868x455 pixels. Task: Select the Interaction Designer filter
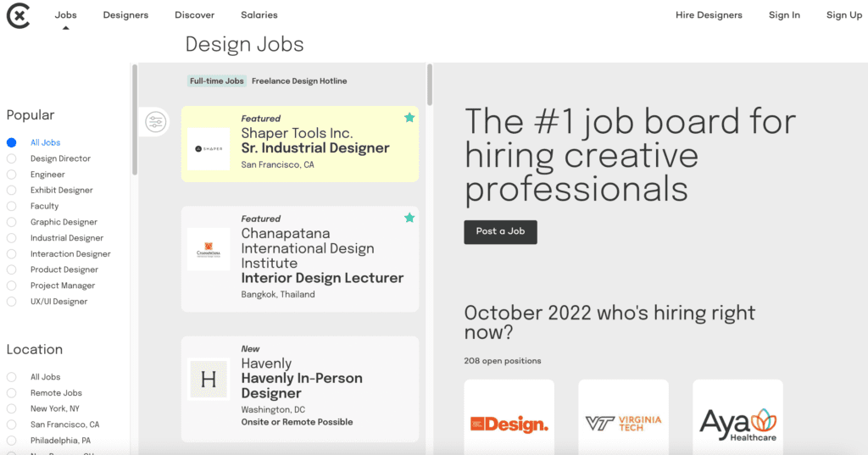(12, 253)
